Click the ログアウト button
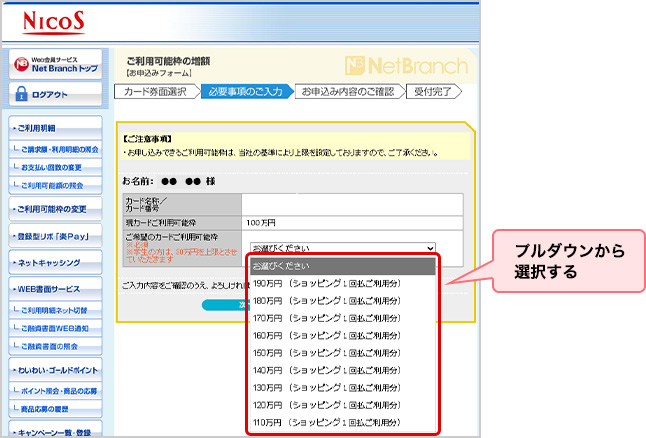The width and height of the screenshot is (646, 438). pyautogui.click(x=56, y=94)
